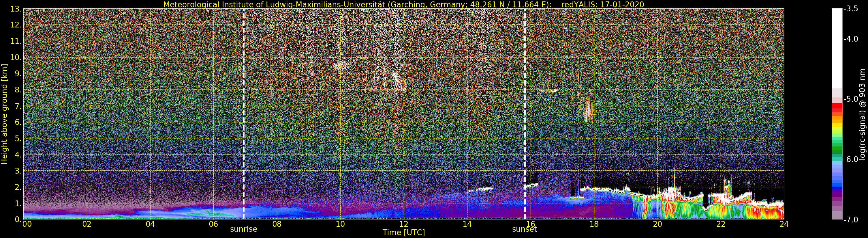Click the '10' time axis tick label
The width and height of the screenshot is (868, 238).
[340, 224]
